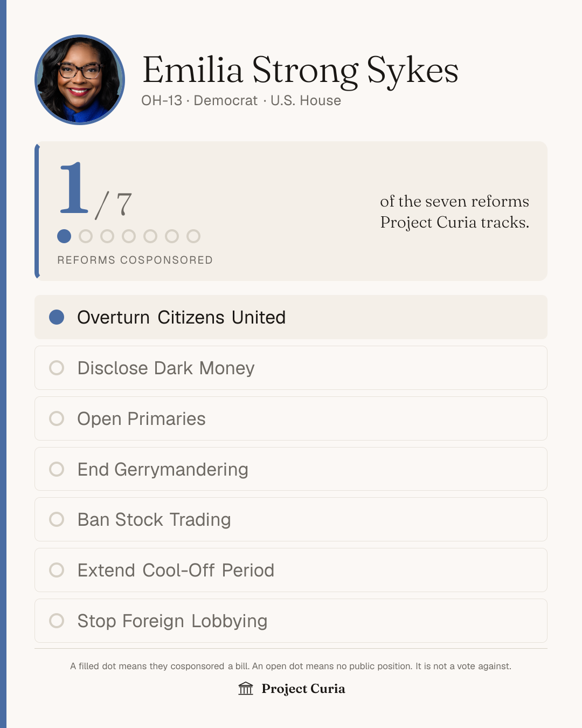Click the open dot beside End Gerrymandering
This screenshot has height=728, width=582.
[57, 469]
